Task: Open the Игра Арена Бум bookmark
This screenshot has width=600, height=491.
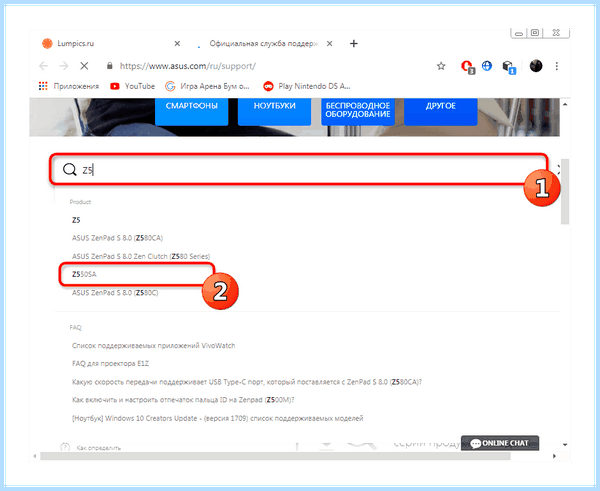Action: 207,86
